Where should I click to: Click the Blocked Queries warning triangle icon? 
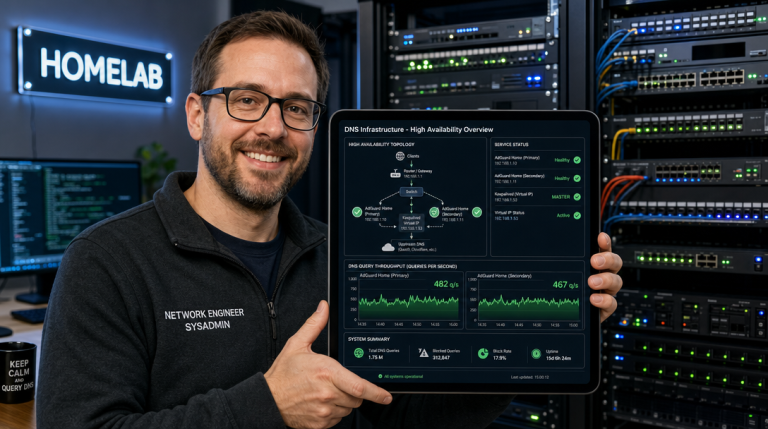[424, 353]
